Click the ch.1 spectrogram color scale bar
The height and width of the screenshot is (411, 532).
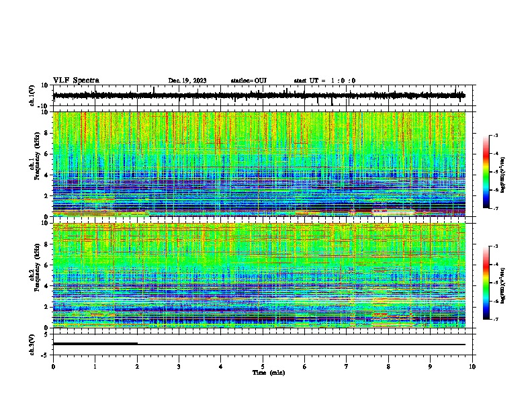[x=486, y=172]
